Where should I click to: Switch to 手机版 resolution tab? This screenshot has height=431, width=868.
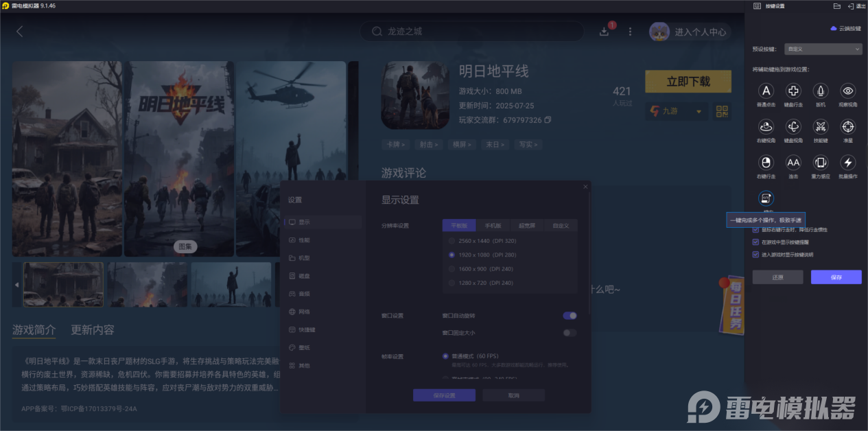pos(493,225)
